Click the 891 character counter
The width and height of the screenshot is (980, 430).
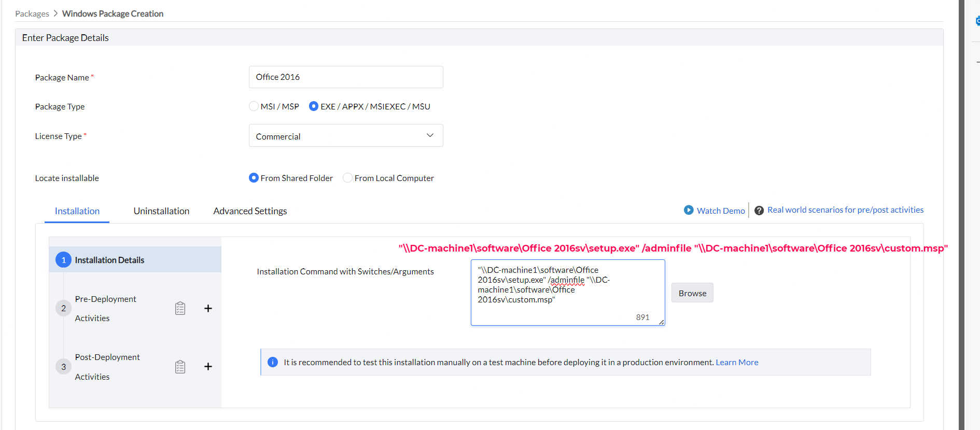[643, 317]
